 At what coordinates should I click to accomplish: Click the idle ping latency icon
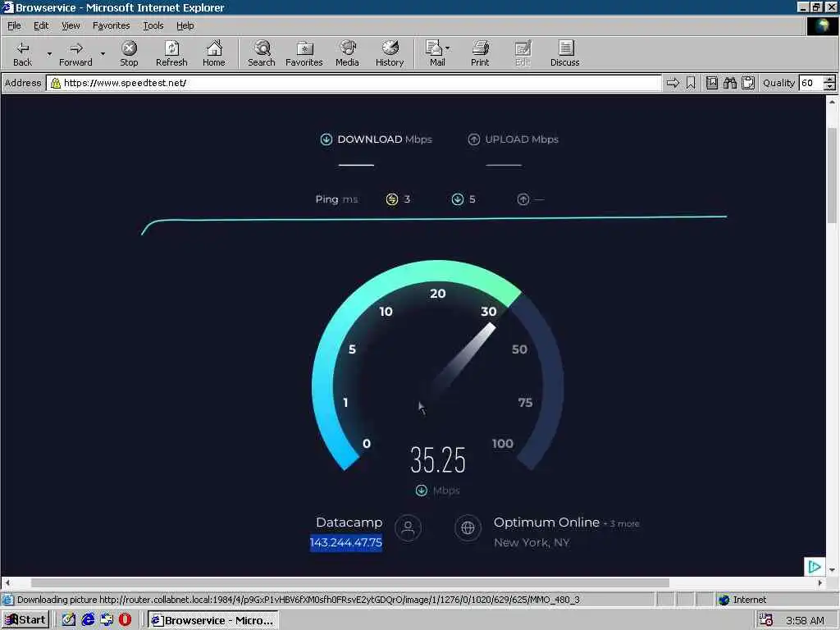392,199
